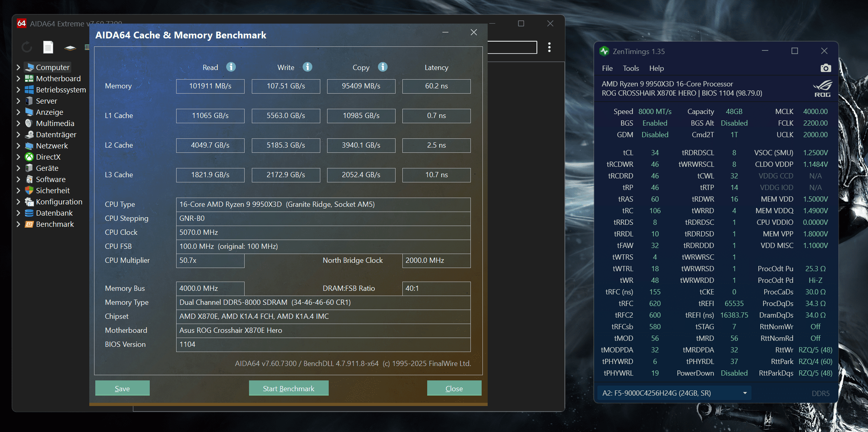Expand the Sicherheit tree node

tap(18, 190)
